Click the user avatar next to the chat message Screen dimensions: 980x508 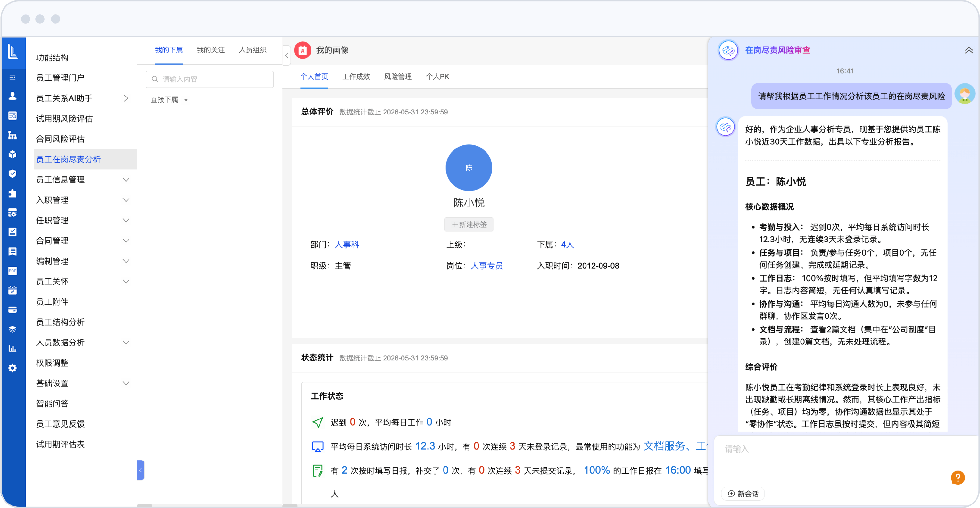[x=965, y=94]
